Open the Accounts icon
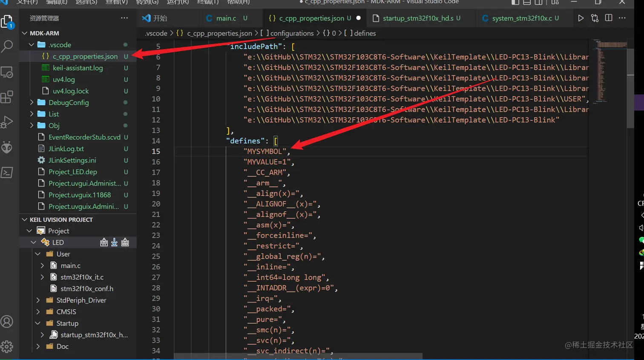Screen dimensions: 644x360 click(x=7, y=321)
